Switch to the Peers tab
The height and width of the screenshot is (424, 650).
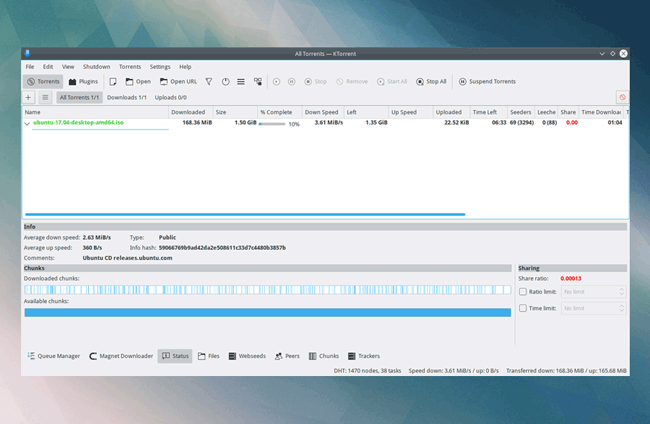pos(287,355)
